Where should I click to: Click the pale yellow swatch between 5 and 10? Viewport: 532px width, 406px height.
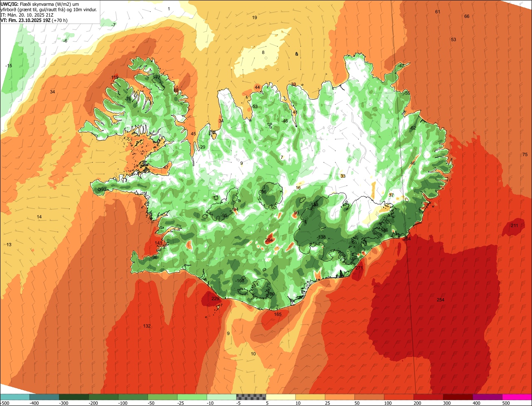(x=281, y=396)
